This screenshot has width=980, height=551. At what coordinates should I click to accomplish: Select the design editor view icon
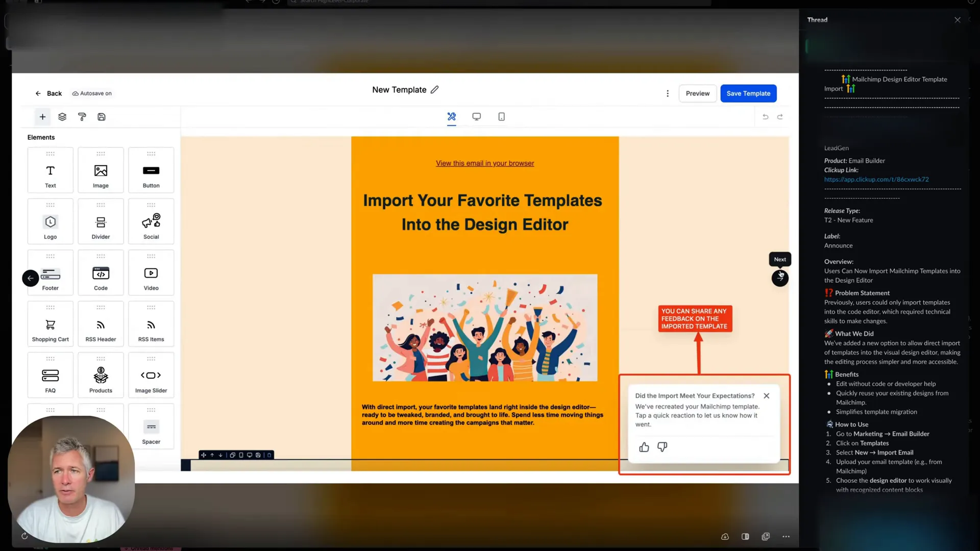[x=452, y=117]
